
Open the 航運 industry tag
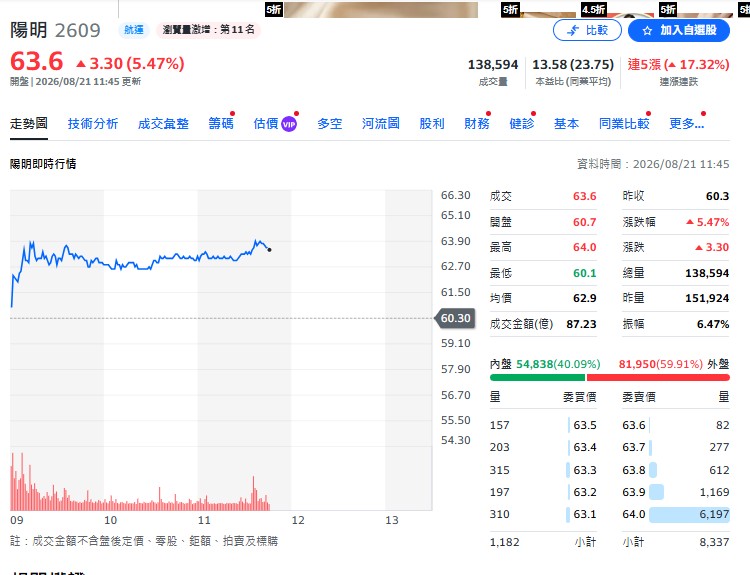click(x=134, y=30)
